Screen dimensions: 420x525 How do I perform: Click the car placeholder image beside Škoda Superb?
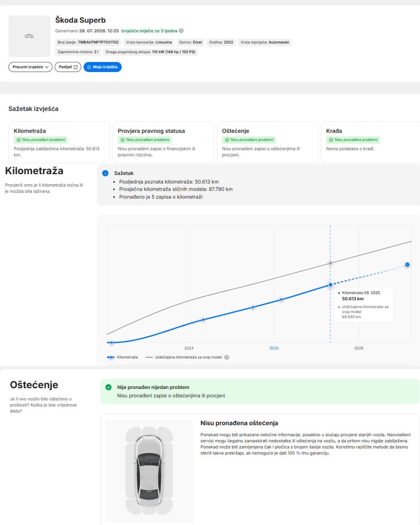pos(29,36)
